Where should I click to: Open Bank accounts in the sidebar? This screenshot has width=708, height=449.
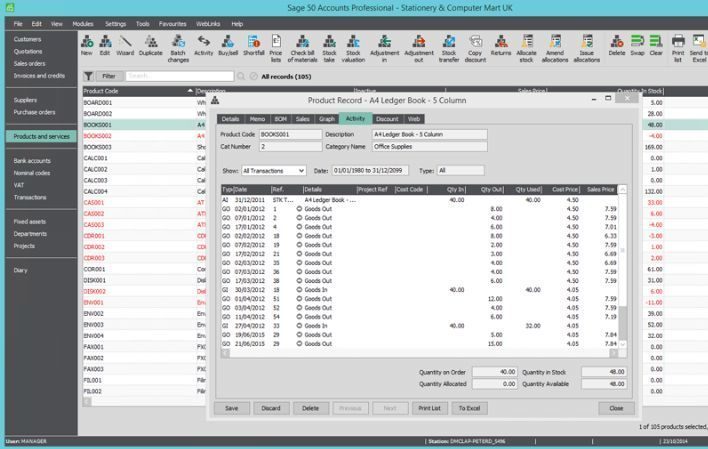[32, 161]
